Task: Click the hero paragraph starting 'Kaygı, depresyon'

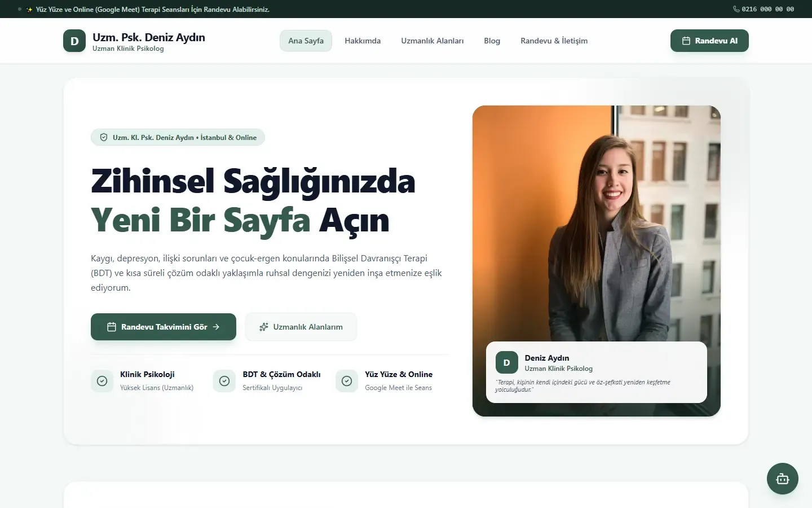Action: click(266, 273)
